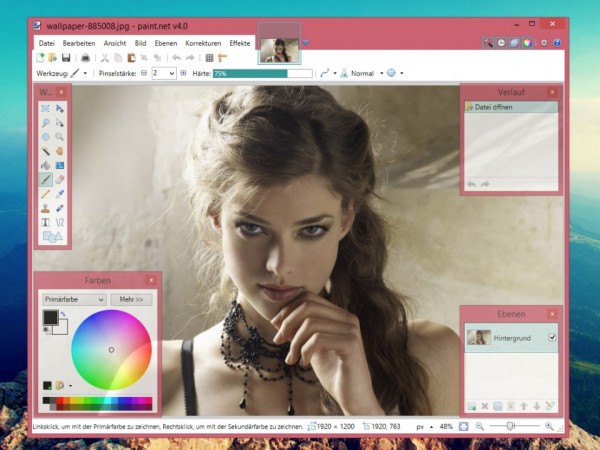Adjust the Härte hardness slider

[x=250, y=73]
